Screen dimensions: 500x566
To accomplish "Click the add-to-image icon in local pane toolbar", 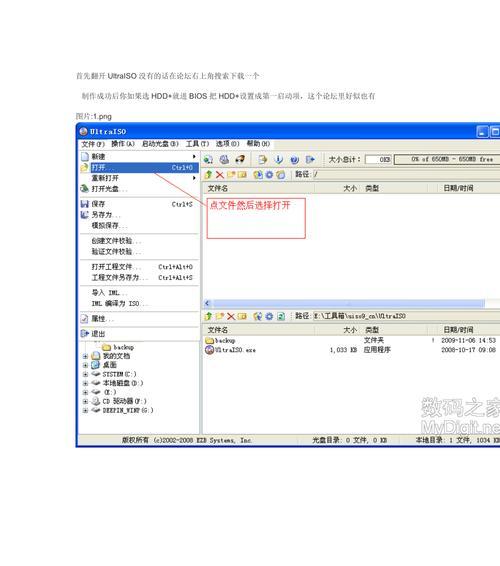I will tap(258, 317).
